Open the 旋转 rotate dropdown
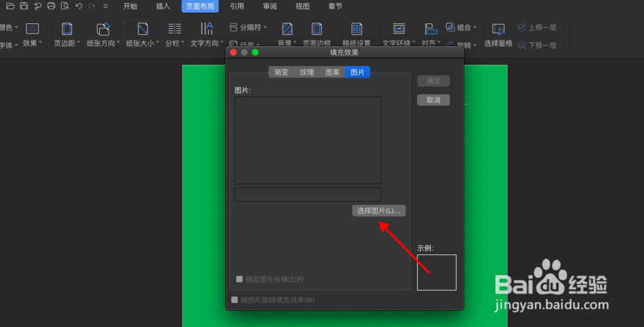Screen dimensions: 644x327 pyautogui.click(x=475, y=45)
